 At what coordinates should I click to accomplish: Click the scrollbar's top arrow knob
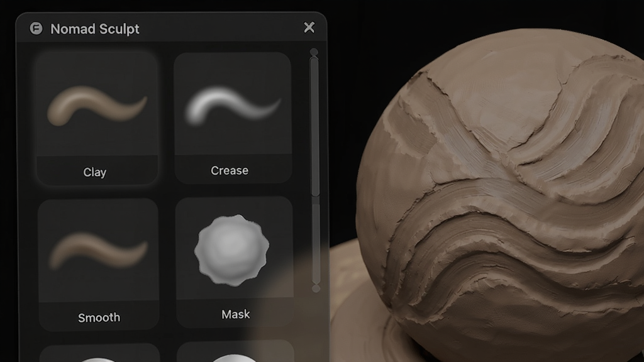(x=314, y=52)
